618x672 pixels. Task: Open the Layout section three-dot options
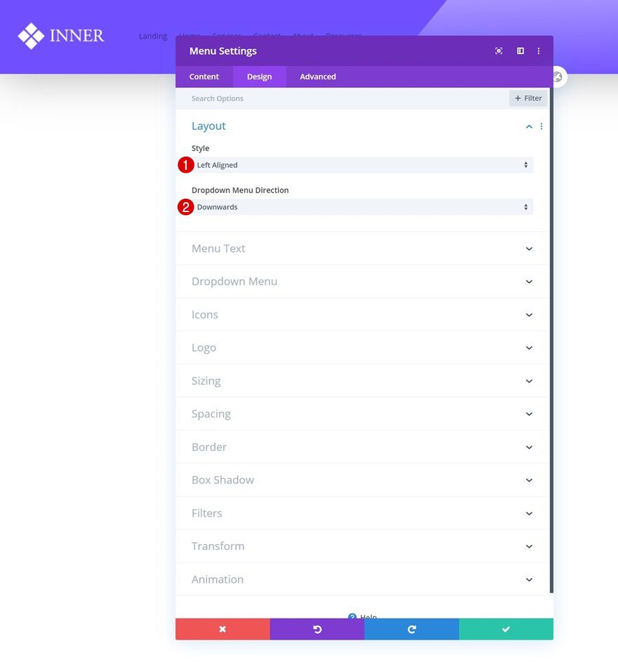[x=541, y=126]
